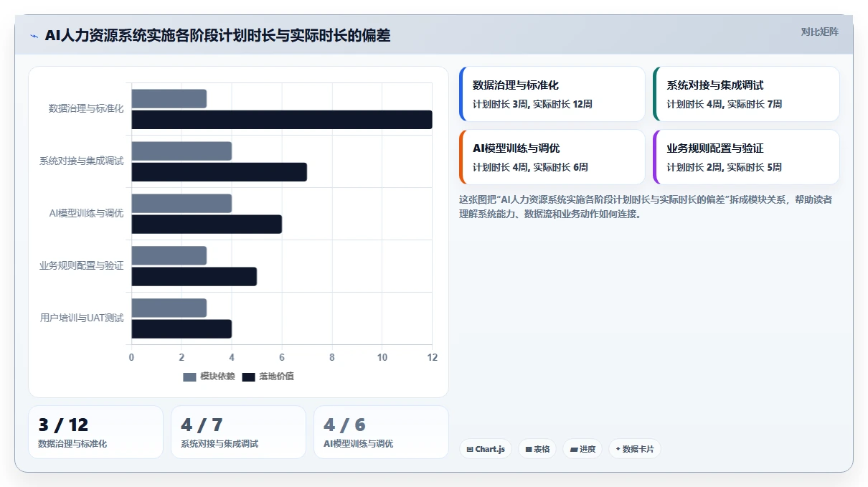Click gray bar for AI模型训练与调优

(181, 204)
